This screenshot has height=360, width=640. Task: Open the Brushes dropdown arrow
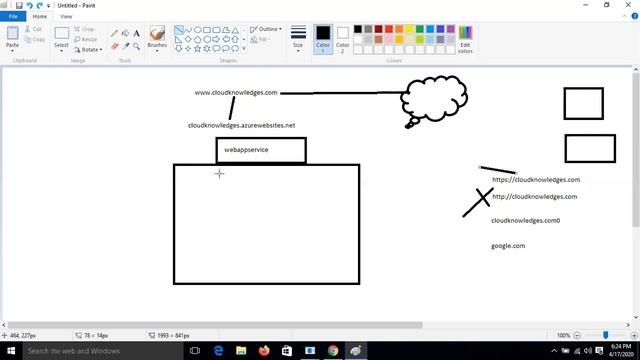(x=157, y=51)
